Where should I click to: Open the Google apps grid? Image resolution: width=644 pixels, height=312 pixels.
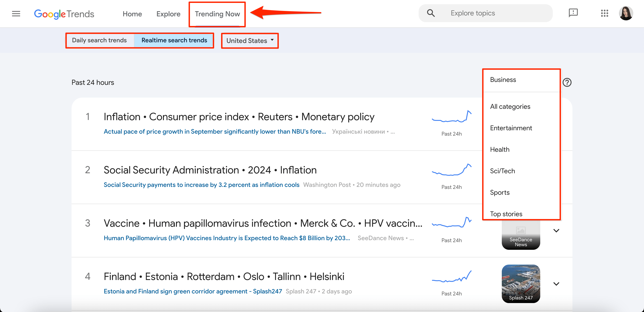[604, 13]
